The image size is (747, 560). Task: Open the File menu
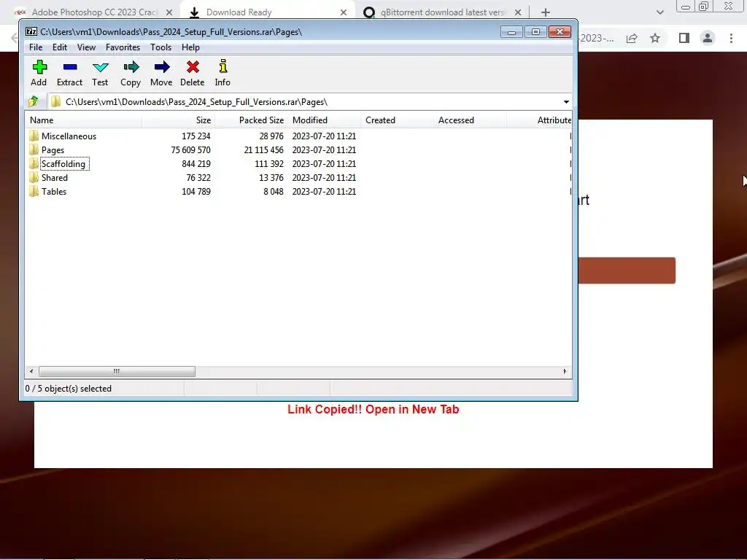click(x=36, y=47)
